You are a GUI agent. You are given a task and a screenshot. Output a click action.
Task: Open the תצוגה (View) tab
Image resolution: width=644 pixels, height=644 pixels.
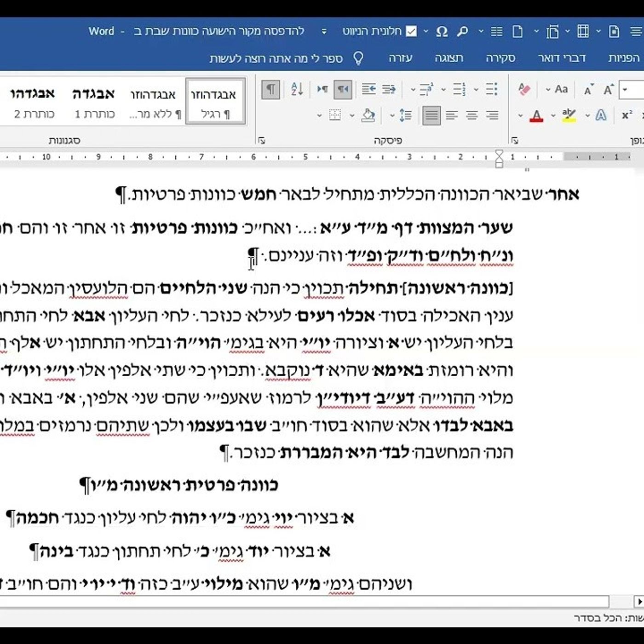tap(449, 58)
